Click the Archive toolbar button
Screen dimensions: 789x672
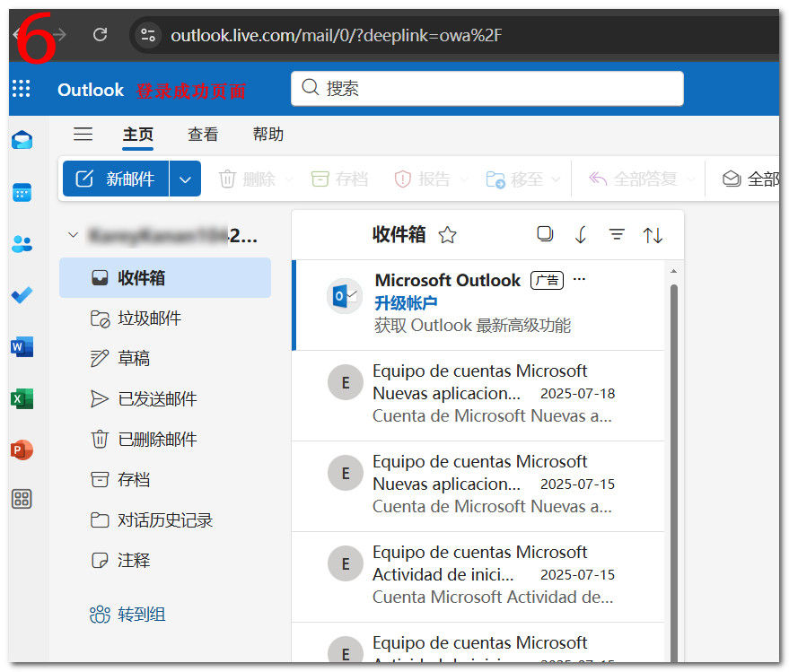click(339, 179)
